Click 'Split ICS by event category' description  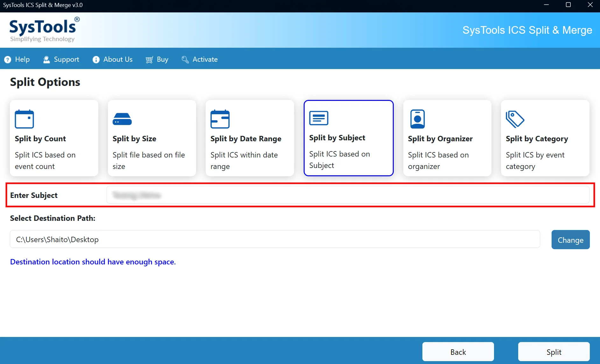point(535,161)
